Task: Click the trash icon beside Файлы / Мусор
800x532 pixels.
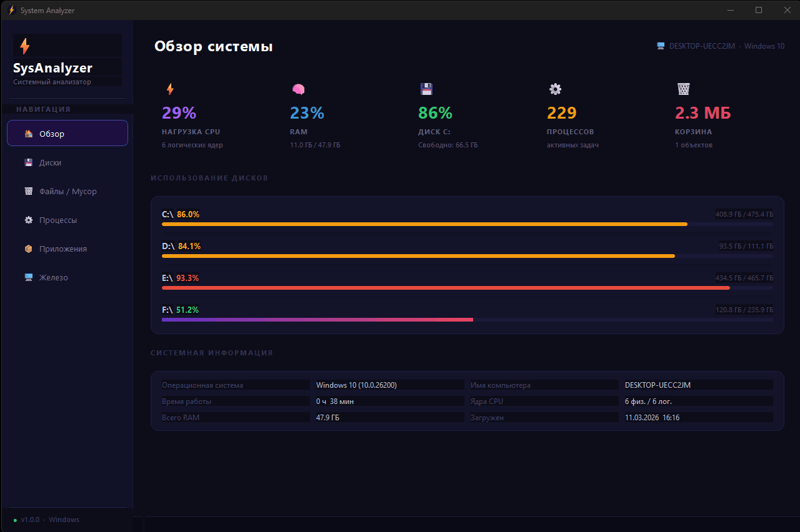Action: (27, 191)
